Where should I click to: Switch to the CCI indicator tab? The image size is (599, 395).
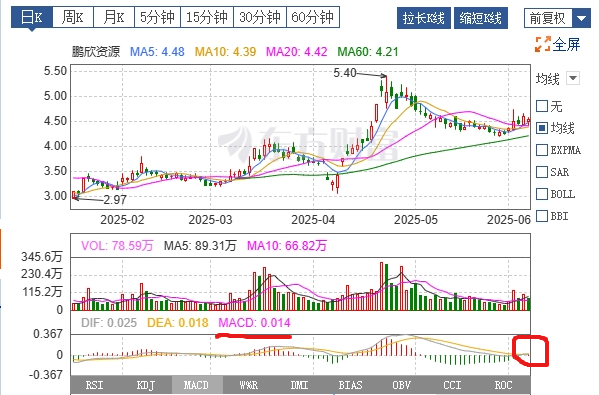(x=453, y=385)
